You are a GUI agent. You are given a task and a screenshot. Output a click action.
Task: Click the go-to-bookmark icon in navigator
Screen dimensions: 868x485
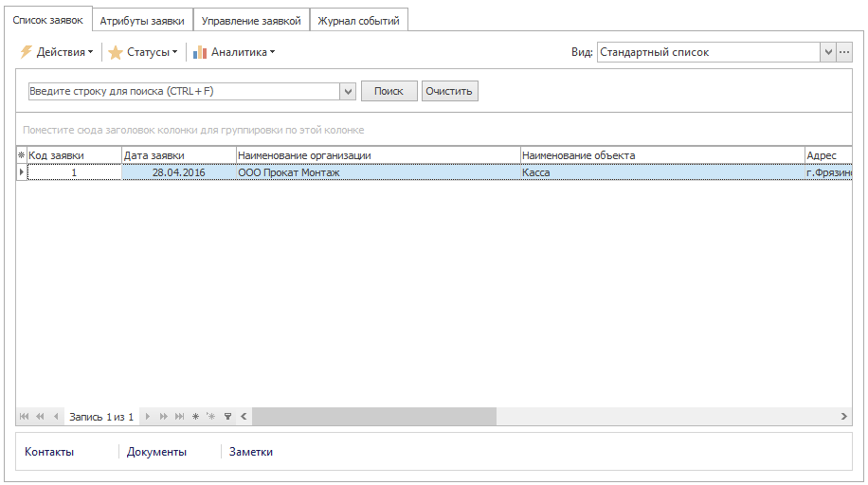211,417
